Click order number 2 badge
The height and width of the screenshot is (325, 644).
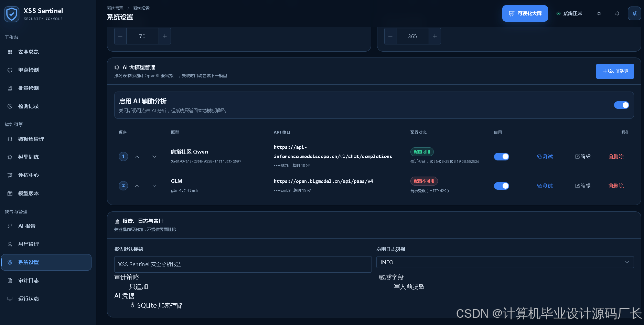[x=124, y=186]
